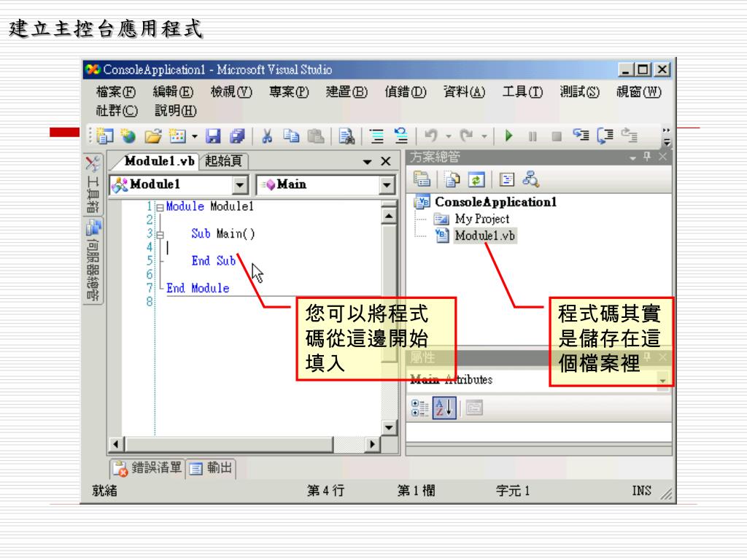
Task: Click the Undo arrow icon
Action: pyautogui.click(x=431, y=136)
